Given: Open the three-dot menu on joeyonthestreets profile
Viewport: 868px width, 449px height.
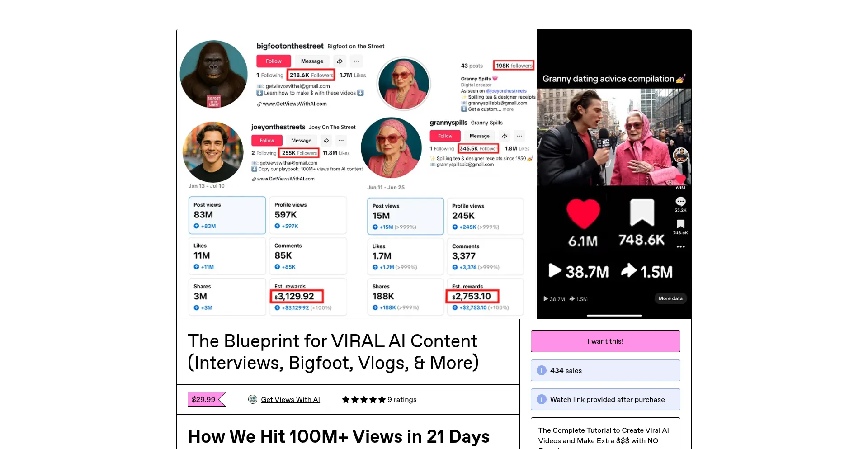Looking at the screenshot, I should pyautogui.click(x=341, y=141).
